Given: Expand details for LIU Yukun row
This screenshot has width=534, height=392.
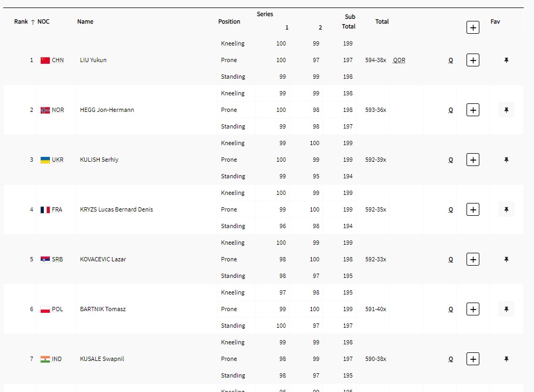Looking at the screenshot, I should point(472,61).
